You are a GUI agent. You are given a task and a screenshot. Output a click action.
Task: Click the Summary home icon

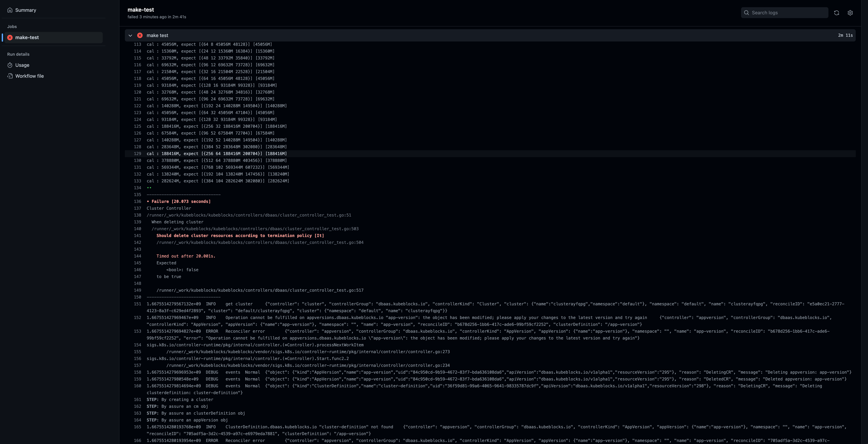pos(10,10)
